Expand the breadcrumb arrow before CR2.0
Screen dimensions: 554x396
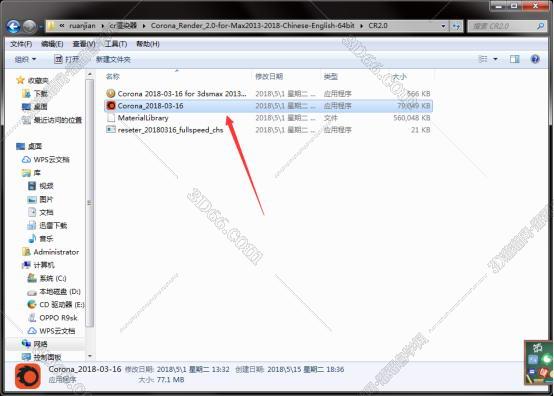[x=361, y=25]
